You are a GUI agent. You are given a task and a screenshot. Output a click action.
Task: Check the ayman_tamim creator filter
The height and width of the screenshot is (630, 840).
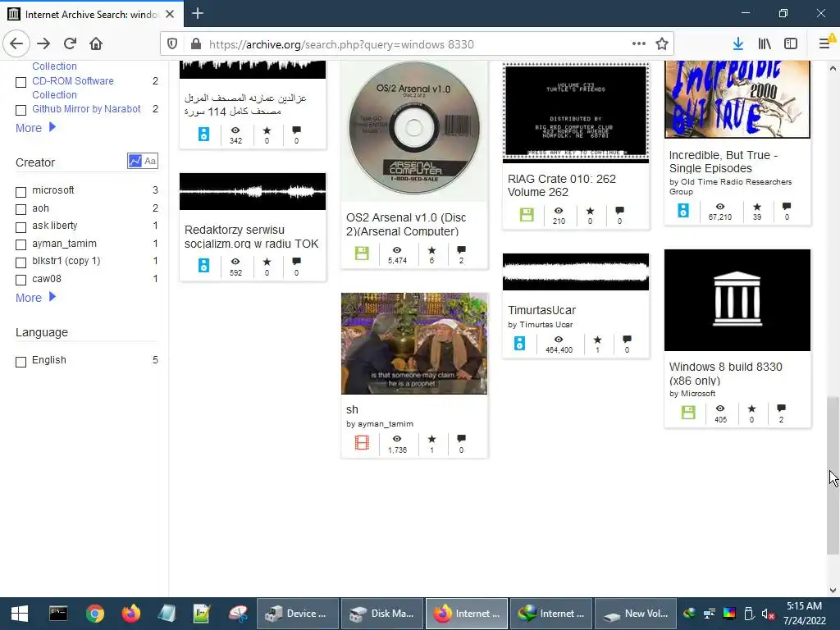click(21, 244)
